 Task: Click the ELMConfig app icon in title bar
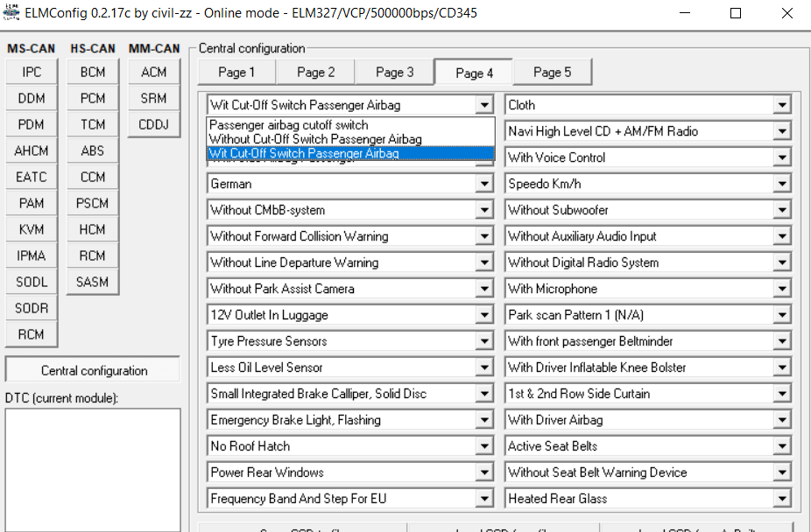12,13
